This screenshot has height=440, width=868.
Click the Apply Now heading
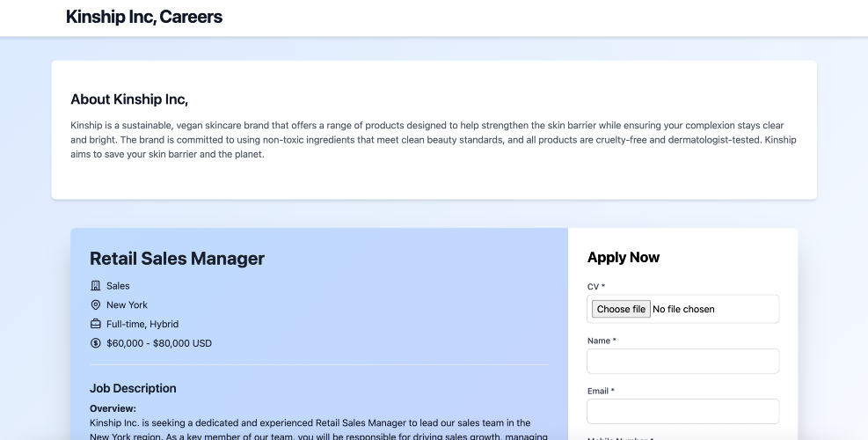624,257
